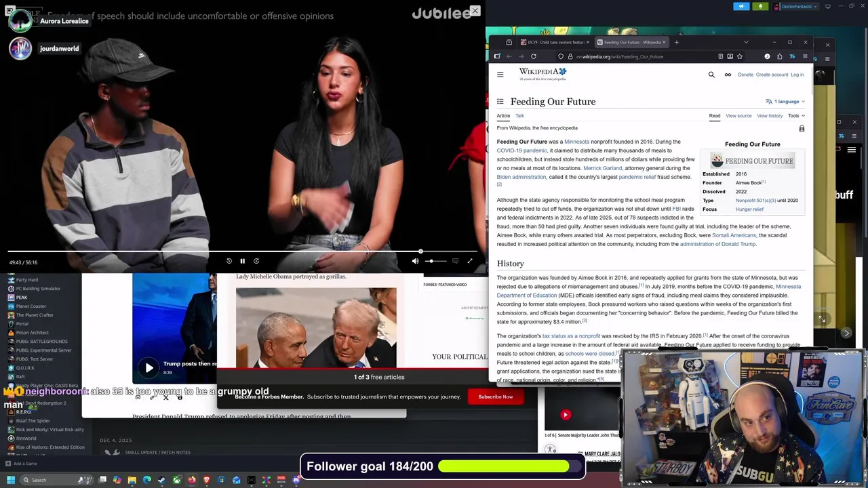Select Prison Architect in game list
The image size is (868, 488).
pyautogui.click(x=32, y=333)
